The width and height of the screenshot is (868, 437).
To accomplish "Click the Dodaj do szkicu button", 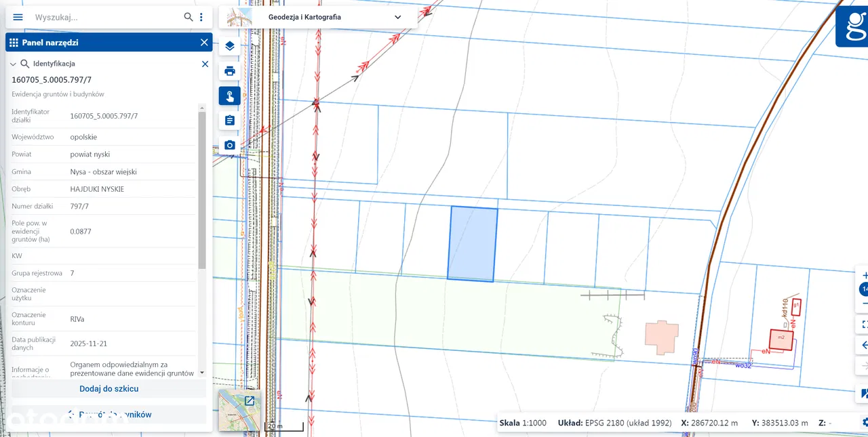I will click(x=108, y=388).
